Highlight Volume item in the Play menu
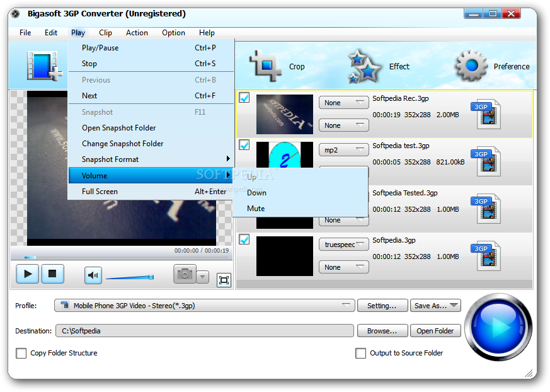 pyautogui.click(x=151, y=175)
